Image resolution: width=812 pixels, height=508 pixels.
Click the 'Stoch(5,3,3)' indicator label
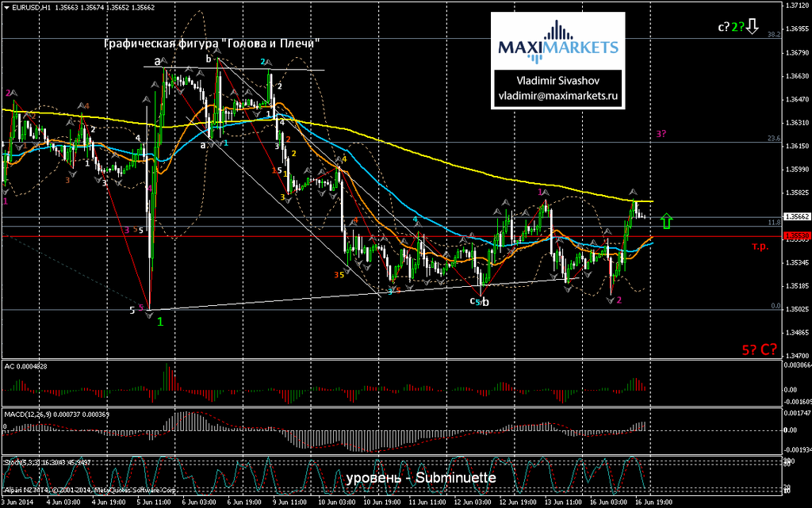click(48, 463)
